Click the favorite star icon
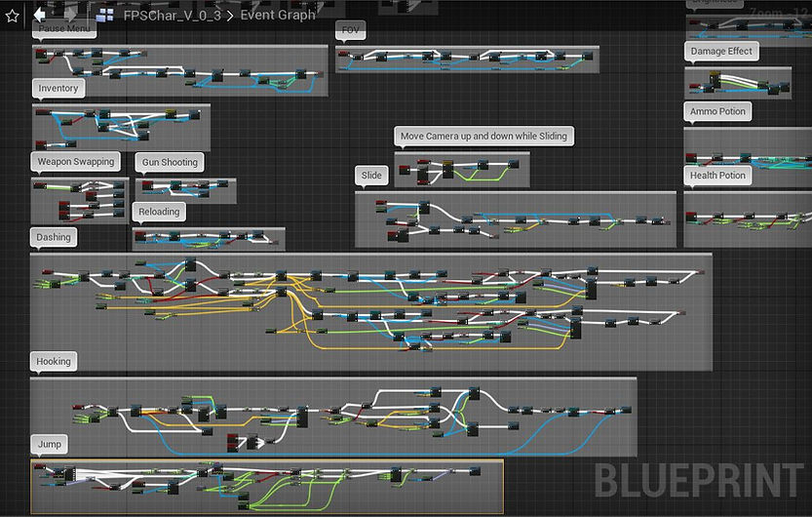The height and width of the screenshot is (517, 812). [x=12, y=16]
